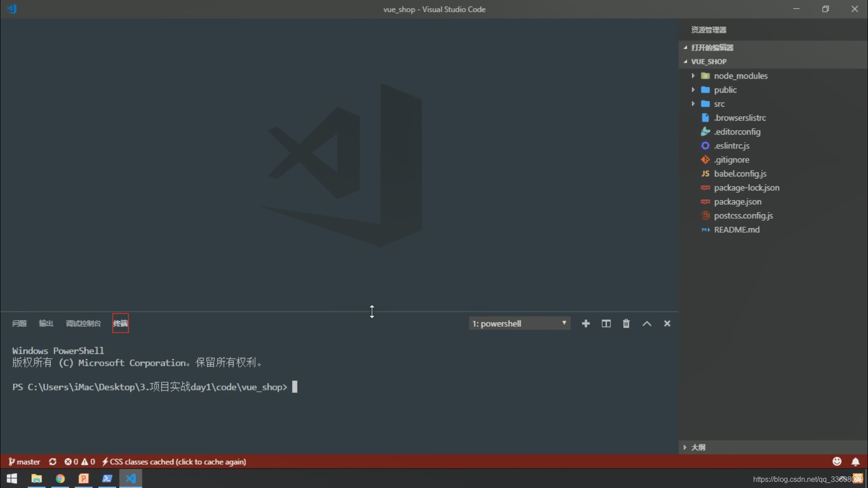Open notifications with the bell icon

[x=855, y=462]
